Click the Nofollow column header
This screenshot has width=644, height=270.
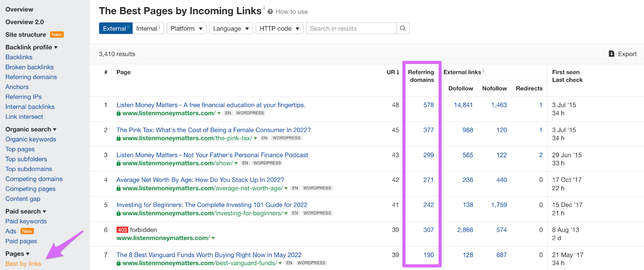coord(495,88)
